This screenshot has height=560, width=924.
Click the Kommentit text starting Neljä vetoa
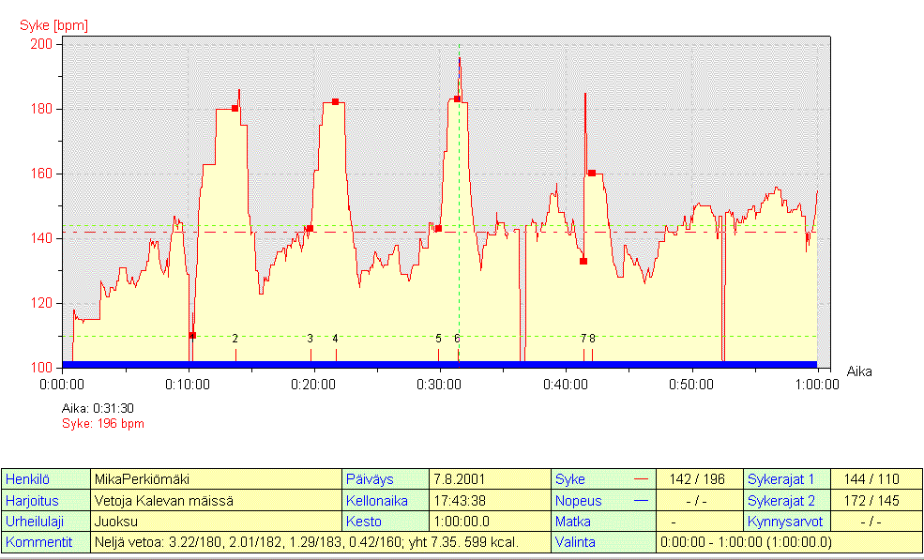pos(306,542)
